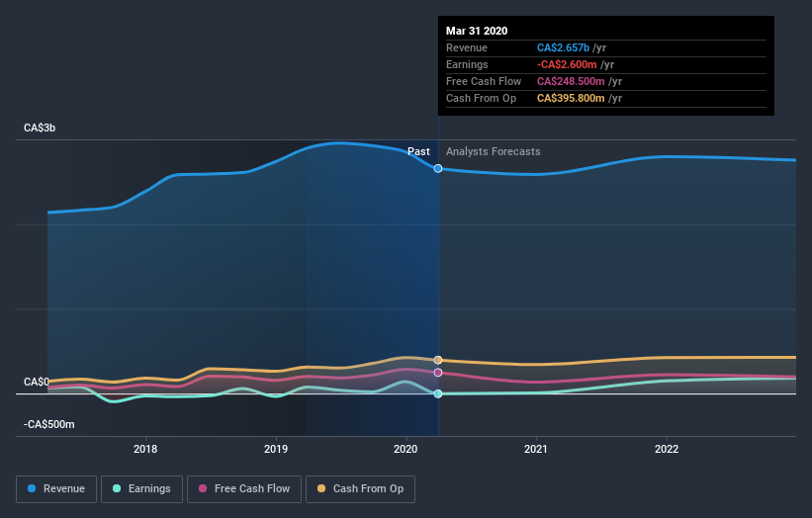Toggle the Earnings legend button
Screen dimensions: 812x518
tap(141, 489)
